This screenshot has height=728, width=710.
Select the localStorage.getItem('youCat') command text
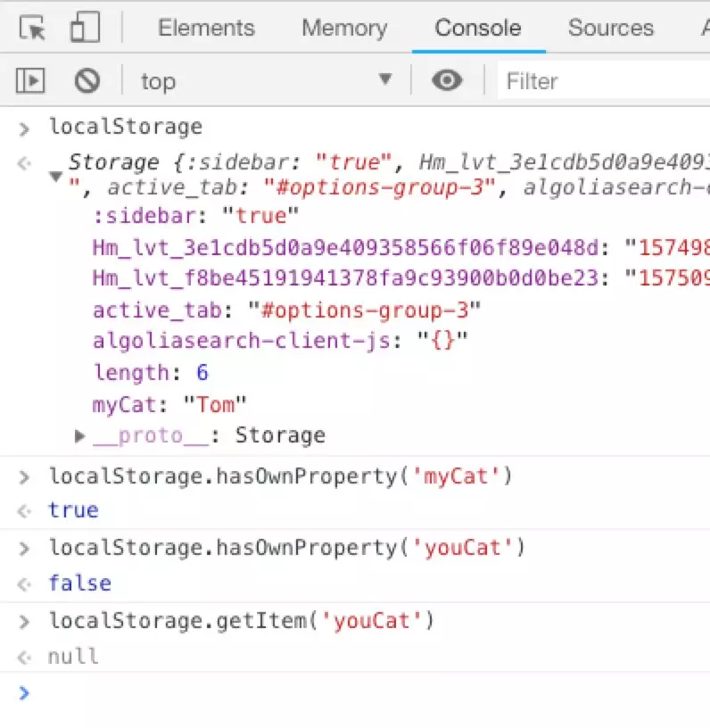click(x=241, y=620)
